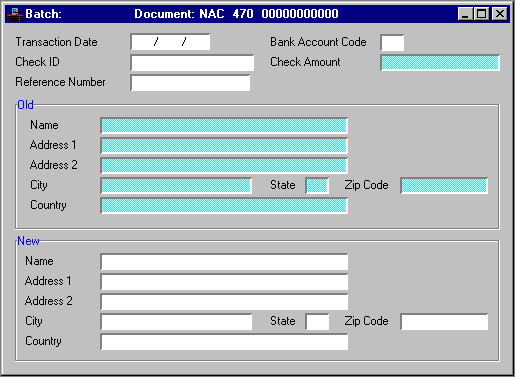Click the 'Check Amount' label
Viewport: 515px width, 377px height.
point(305,62)
